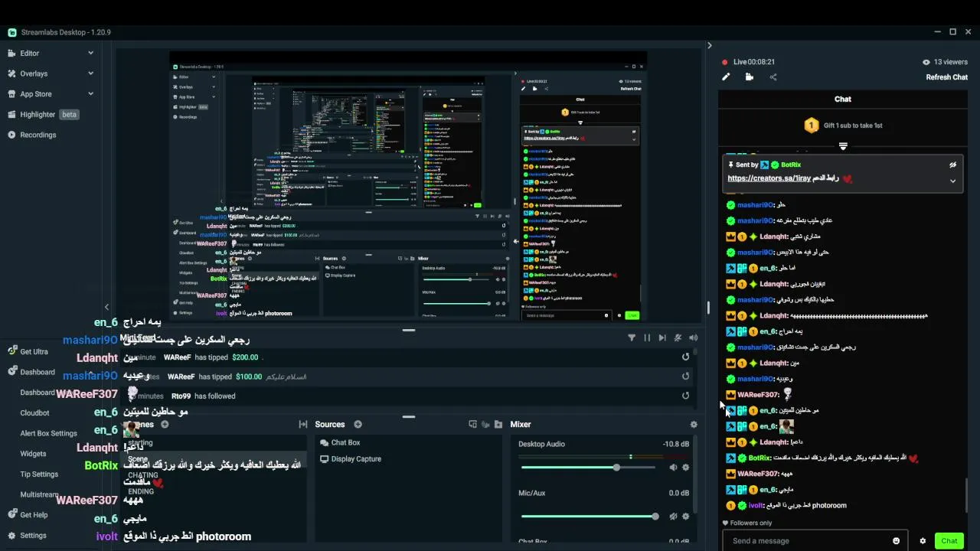Open Tip Settings
The image size is (980, 551).
[39, 474]
